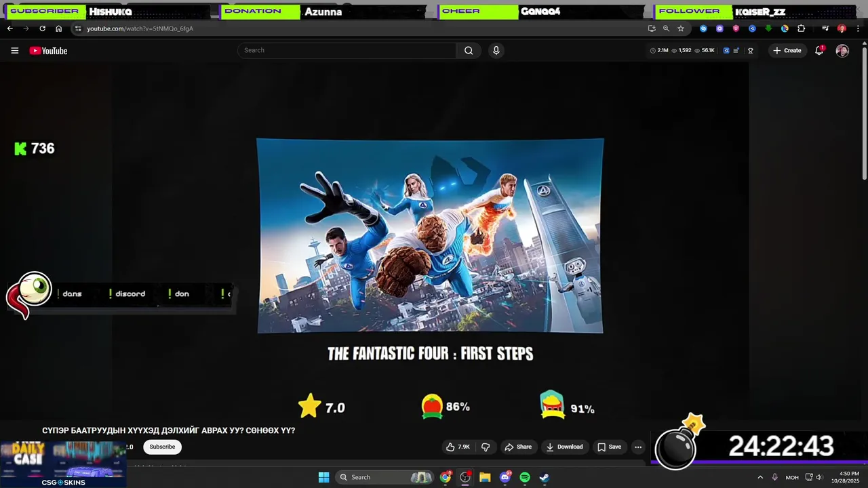Viewport: 868px width, 488px height.
Task: Open Chrome from the taskbar
Action: click(446, 477)
